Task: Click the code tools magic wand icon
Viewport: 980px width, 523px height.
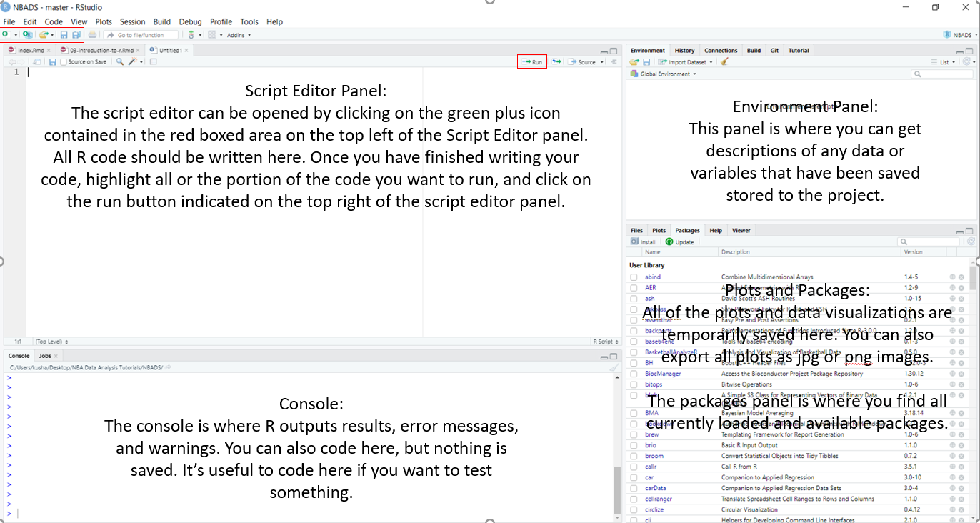Action: 132,62
